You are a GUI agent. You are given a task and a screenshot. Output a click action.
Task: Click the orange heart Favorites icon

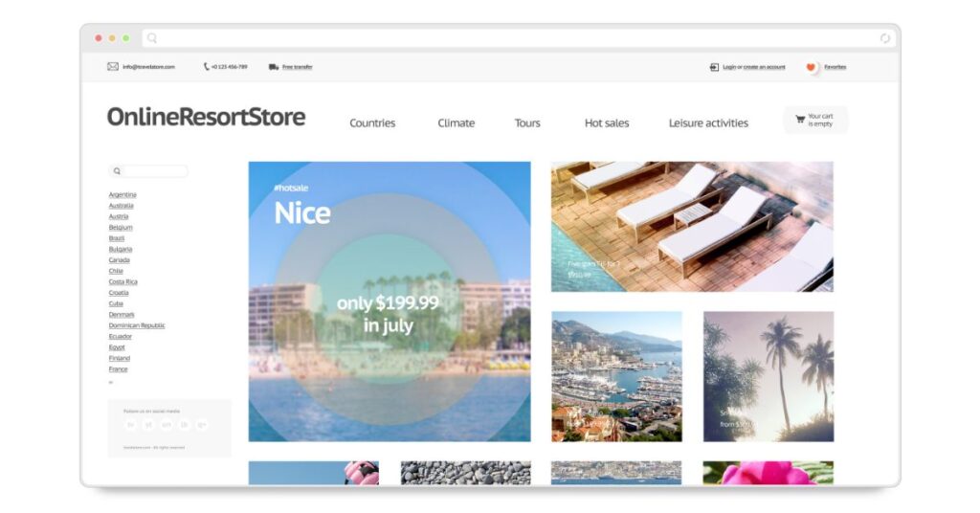[x=812, y=67]
